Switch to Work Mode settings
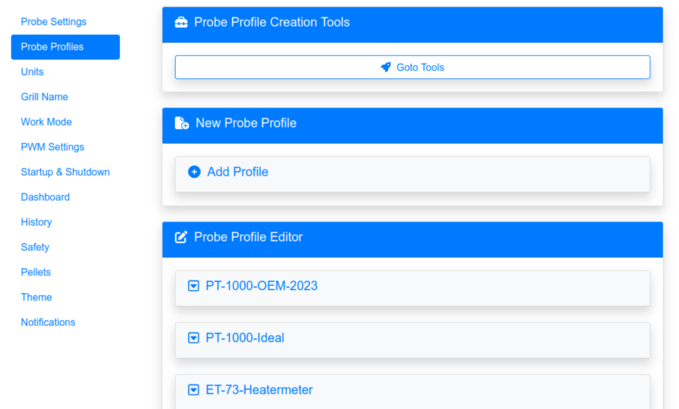This screenshot has width=679, height=409. tap(46, 122)
